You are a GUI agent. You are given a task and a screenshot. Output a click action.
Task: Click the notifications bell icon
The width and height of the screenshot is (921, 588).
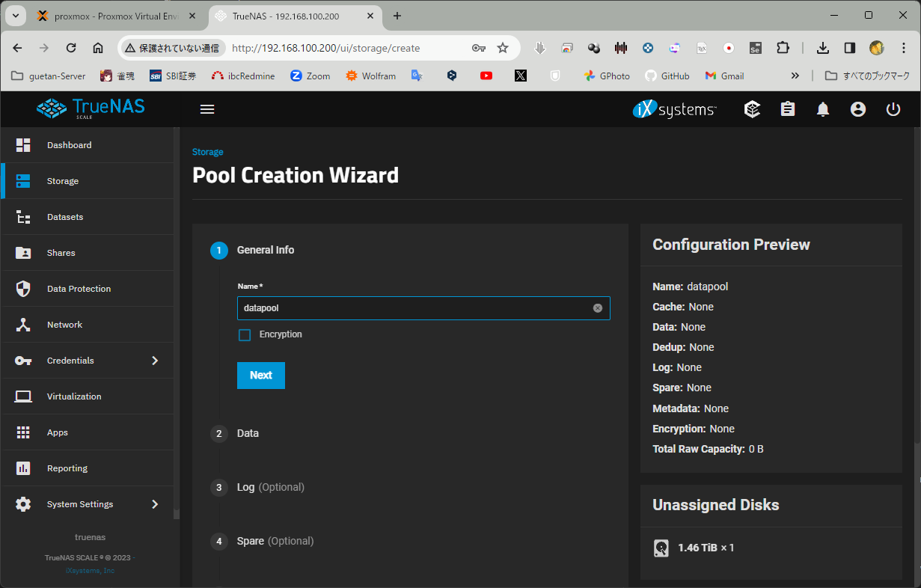click(x=823, y=109)
